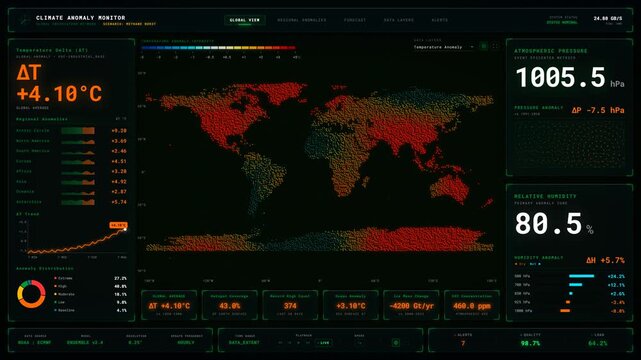
Task: Click the -4200 Gt/yr ice mass card
Action: point(411,305)
